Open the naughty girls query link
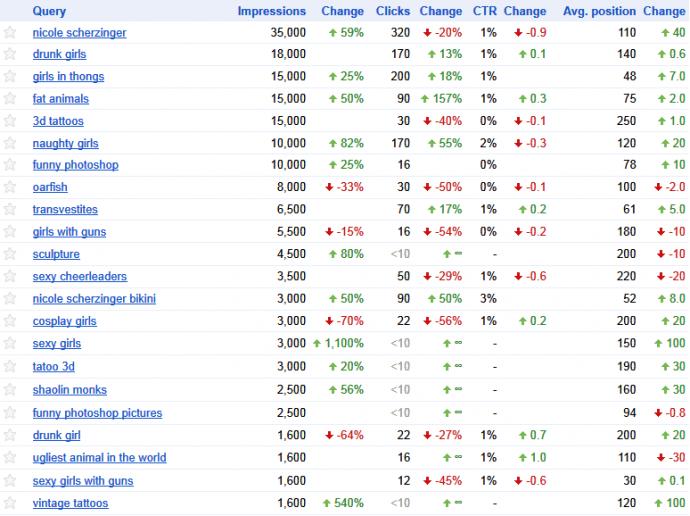Viewport: 690px width, 516px height. coord(66,143)
